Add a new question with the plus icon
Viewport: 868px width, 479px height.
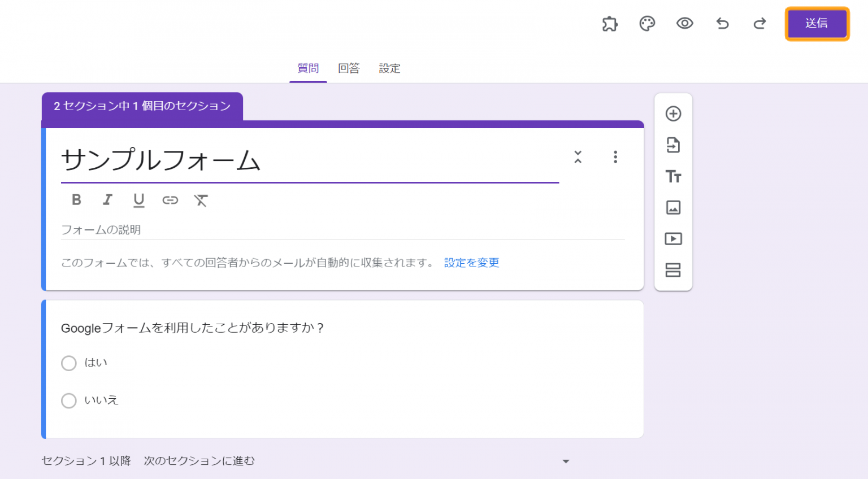(673, 114)
